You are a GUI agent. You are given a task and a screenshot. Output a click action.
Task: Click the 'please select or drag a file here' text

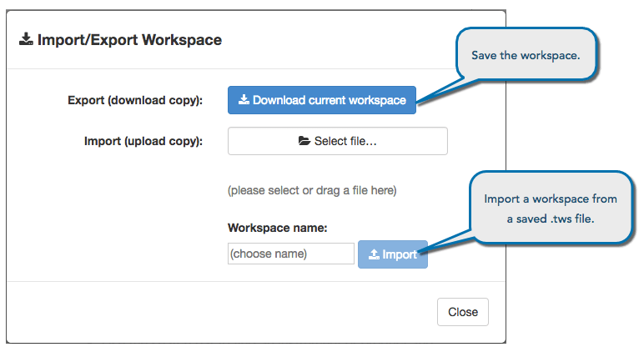[312, 190]
